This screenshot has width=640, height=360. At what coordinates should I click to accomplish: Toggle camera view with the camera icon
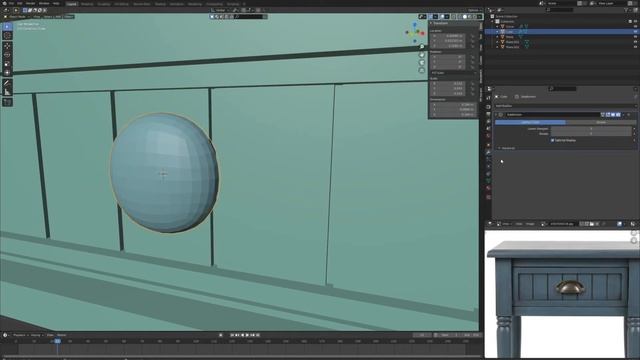pyautogui.click(x=422, y=62)
